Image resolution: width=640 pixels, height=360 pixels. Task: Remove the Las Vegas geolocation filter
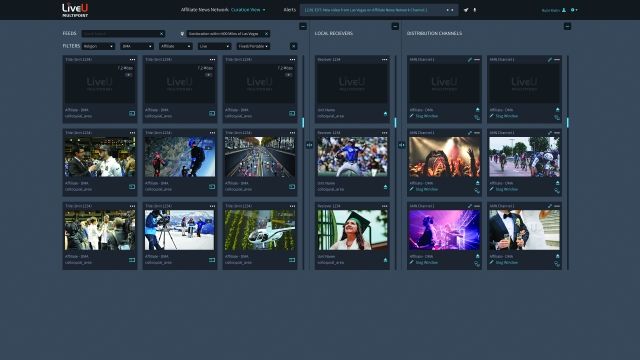(267, 34)
